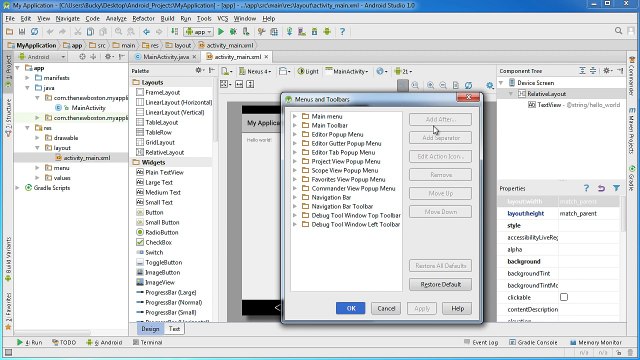Switch to the MainActivity.java tab

click(166, 57)
